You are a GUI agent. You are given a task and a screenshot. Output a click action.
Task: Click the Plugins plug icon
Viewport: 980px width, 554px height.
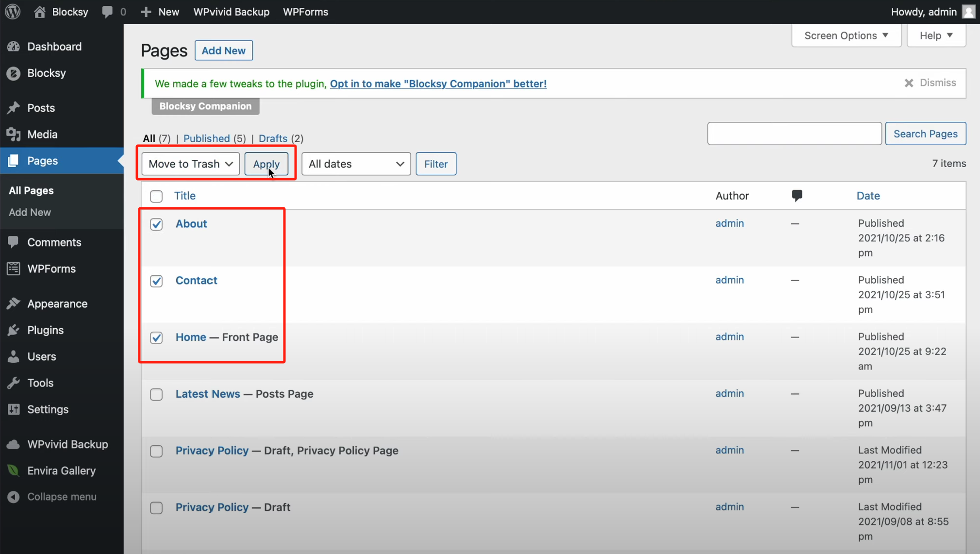[14, 330]
